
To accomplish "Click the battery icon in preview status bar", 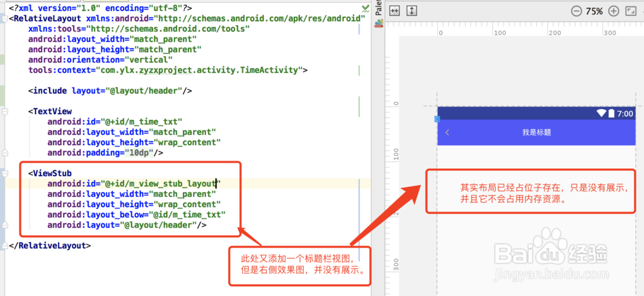I will click(x=611, y=113).
